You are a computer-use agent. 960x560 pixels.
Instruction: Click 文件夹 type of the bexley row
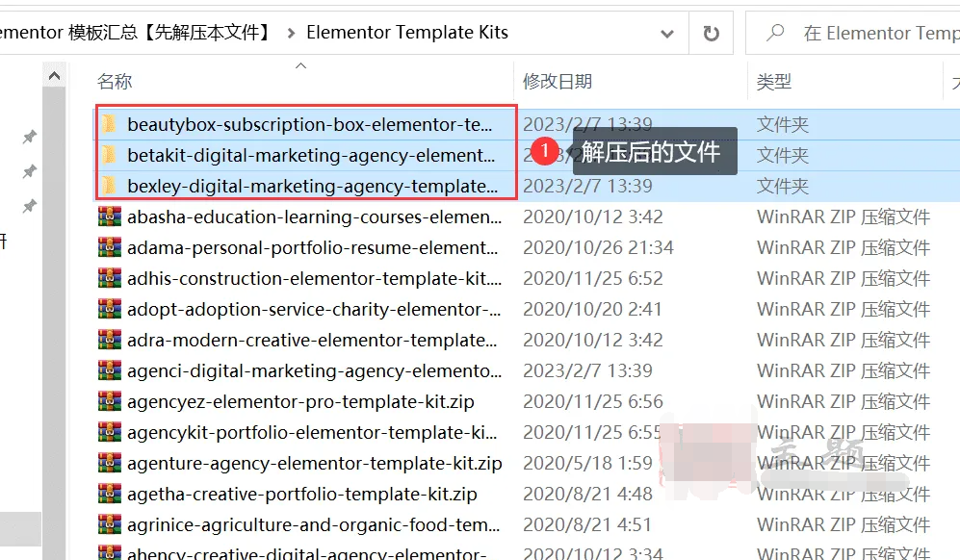pos(783,186)
